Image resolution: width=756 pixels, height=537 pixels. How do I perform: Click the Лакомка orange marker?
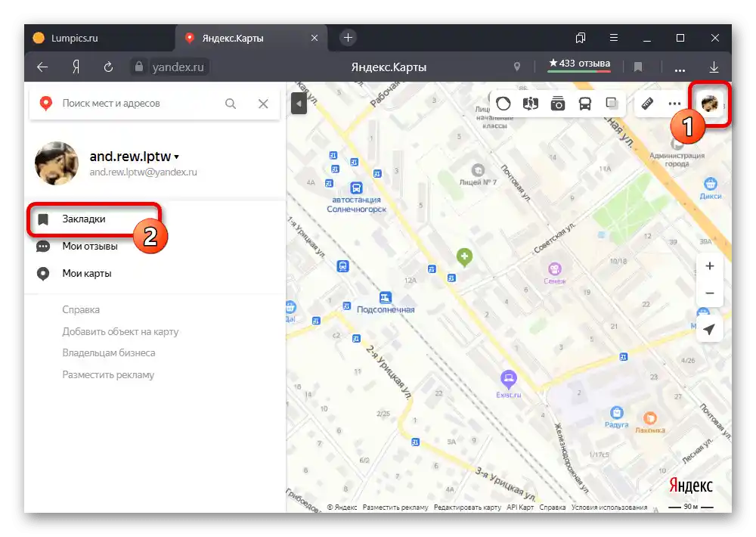[650, 417]
